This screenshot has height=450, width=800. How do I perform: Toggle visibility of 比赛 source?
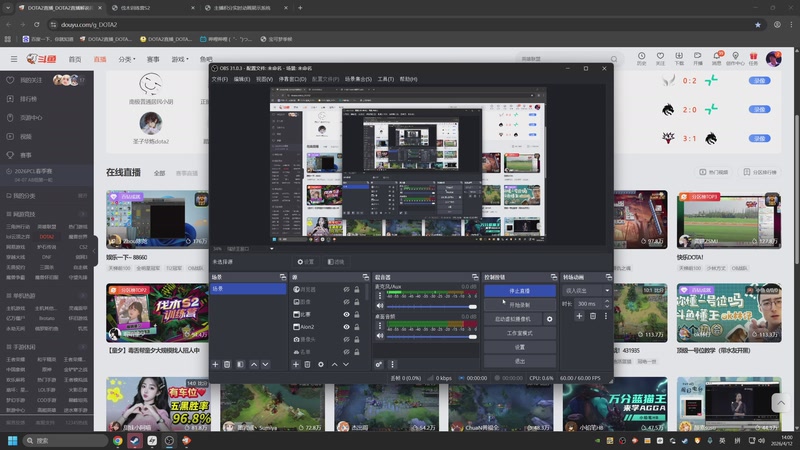coord(346,314)
